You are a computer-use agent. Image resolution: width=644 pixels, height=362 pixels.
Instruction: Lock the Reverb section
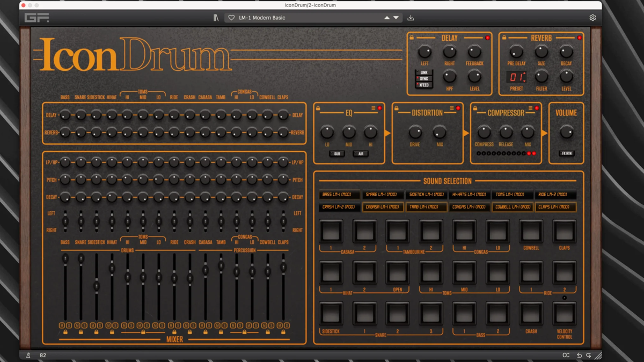(x=504, y=38)
